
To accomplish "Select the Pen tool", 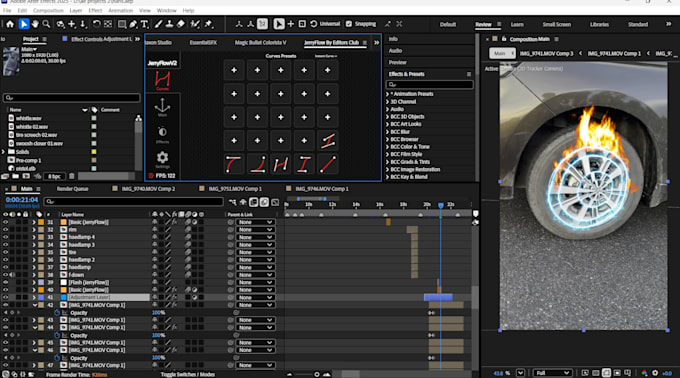I will (x=133, y=24).
